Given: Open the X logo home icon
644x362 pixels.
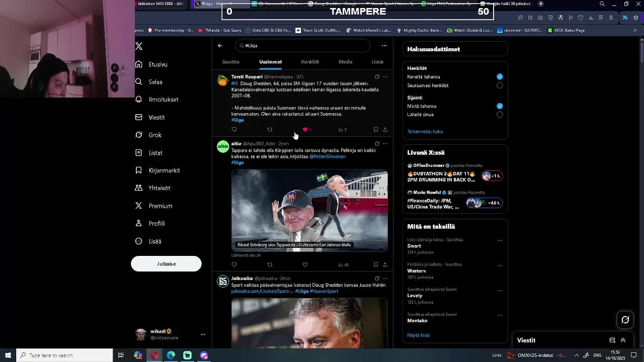Looking at the screenshot, I should (x=139, y=46).
